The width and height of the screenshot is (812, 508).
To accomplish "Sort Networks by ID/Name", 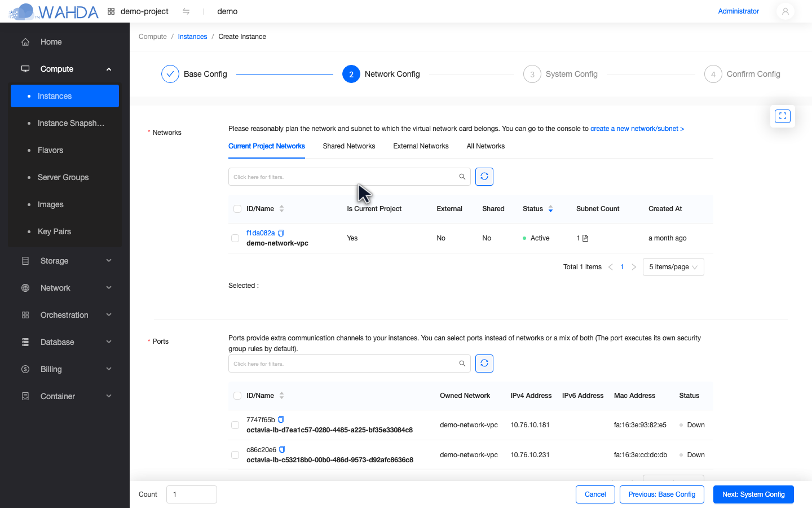I will (x=281, y=209).
